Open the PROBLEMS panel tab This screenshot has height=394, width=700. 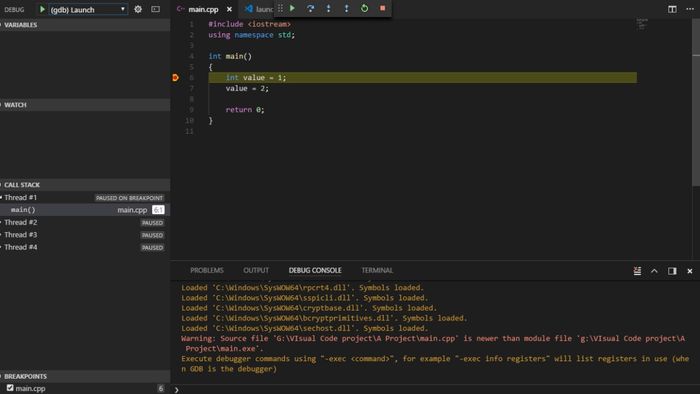click(207, 270)
